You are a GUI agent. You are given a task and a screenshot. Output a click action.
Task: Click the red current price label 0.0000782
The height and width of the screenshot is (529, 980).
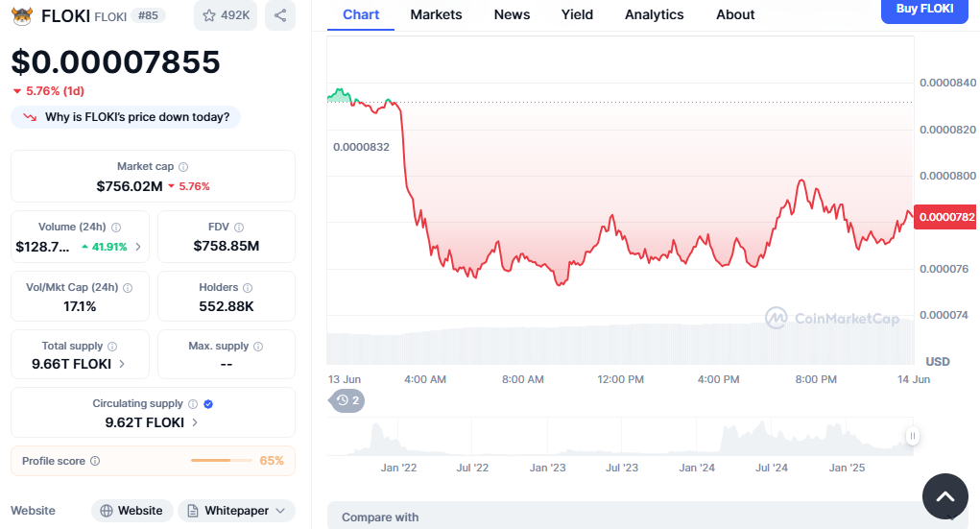[x=945, y=217]
